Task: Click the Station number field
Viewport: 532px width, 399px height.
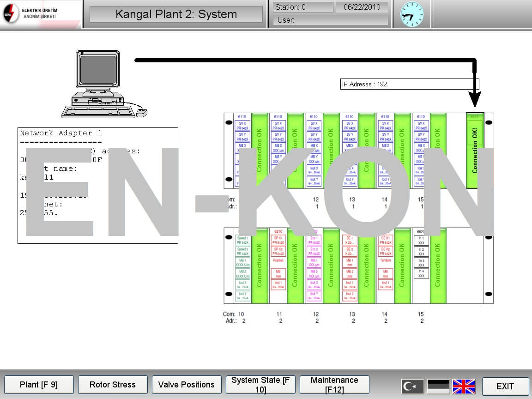Action: [x=302, y=7]
